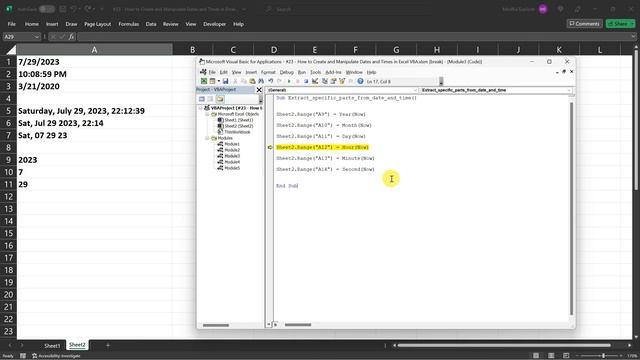Toggle Design Mode icon in VBA toolbar
This screenshot has height=360, width=640.
315,81
